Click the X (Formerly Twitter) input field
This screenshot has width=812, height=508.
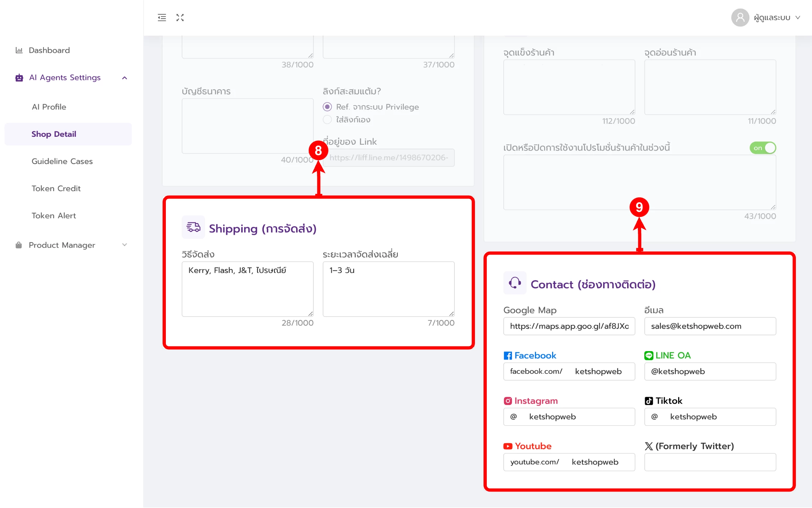coord(710,462)
